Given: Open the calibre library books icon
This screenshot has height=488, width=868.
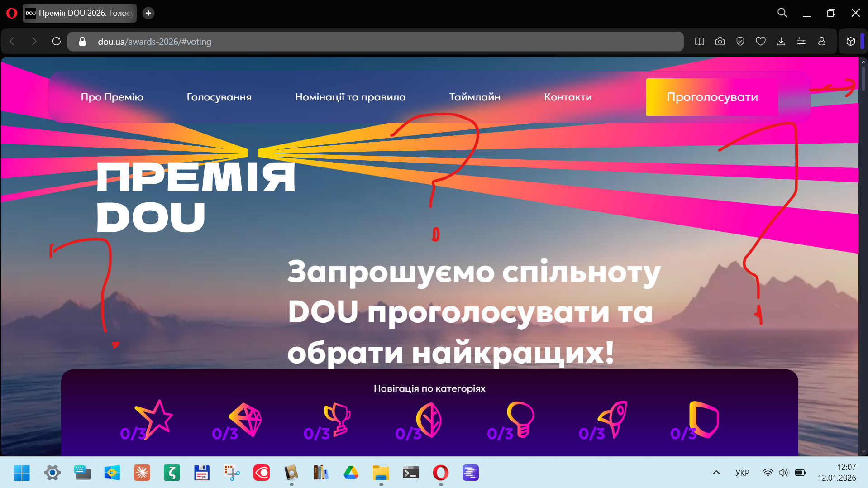Looking at the screenshot, I should click(x=321, y=473).
